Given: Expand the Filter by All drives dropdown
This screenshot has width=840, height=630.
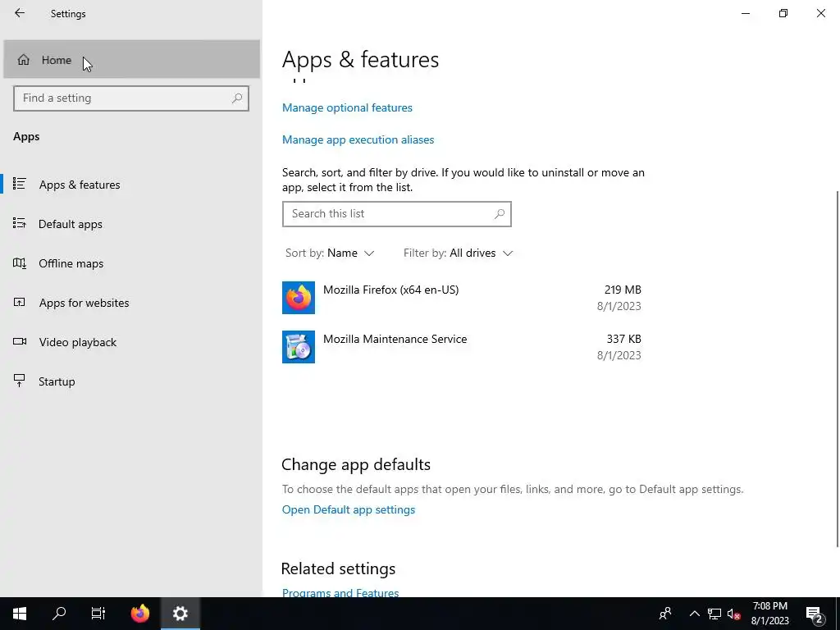Looking at the screenshot, I should tap(458, 253).
